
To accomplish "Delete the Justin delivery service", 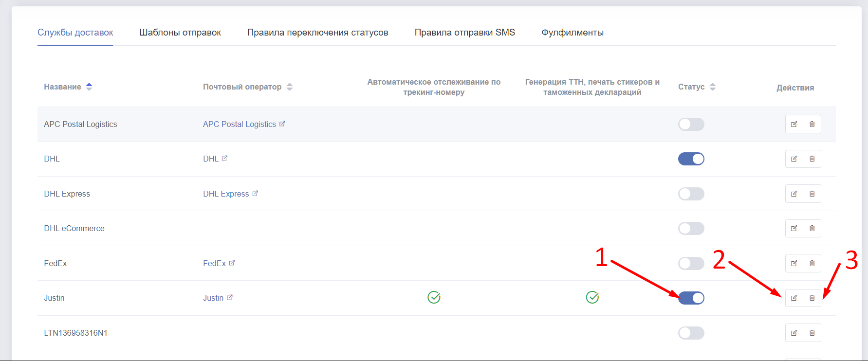I will [812, 298].
